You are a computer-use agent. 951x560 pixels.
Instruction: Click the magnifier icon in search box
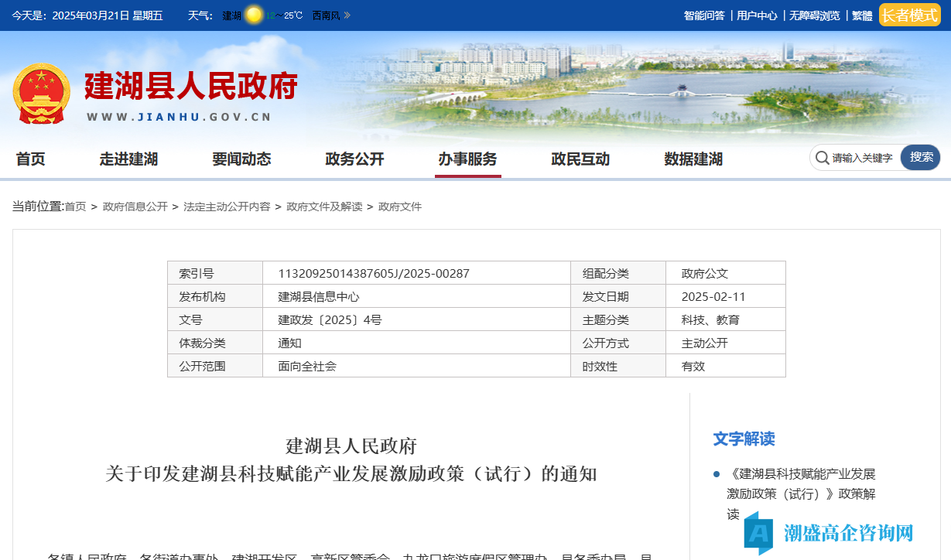point(822,158)
